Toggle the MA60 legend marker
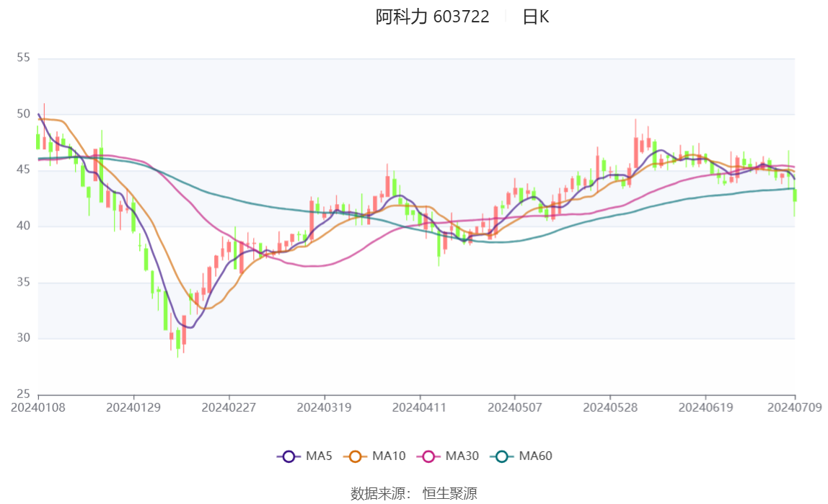The width and height of the screenshot is (828, 504). pos(502,456)
